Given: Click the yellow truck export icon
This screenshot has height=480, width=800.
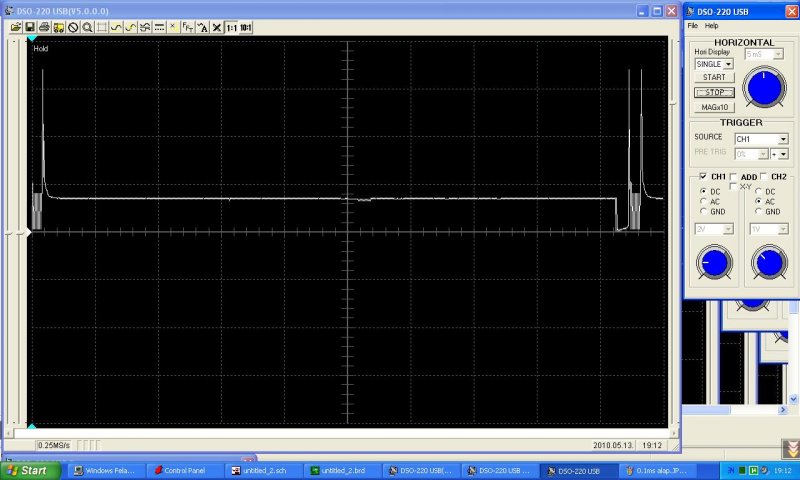Looking at the screenshot, I should 59,28.
